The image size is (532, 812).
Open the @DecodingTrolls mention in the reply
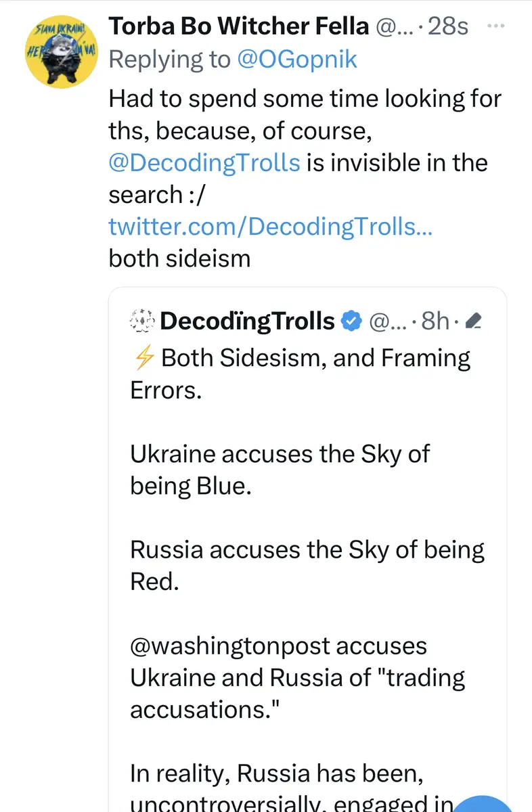(x=204, y=162)
